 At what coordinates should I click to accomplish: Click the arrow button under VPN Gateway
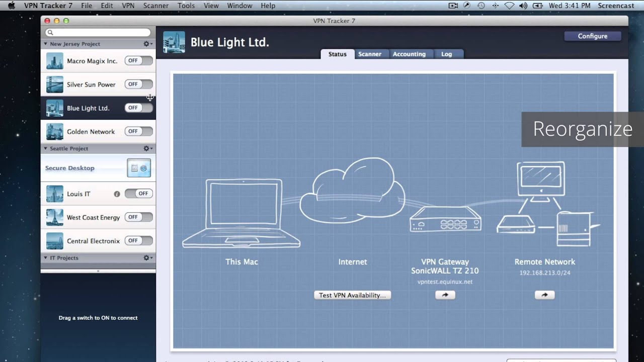pyautogui.click(x=445, y=295)
